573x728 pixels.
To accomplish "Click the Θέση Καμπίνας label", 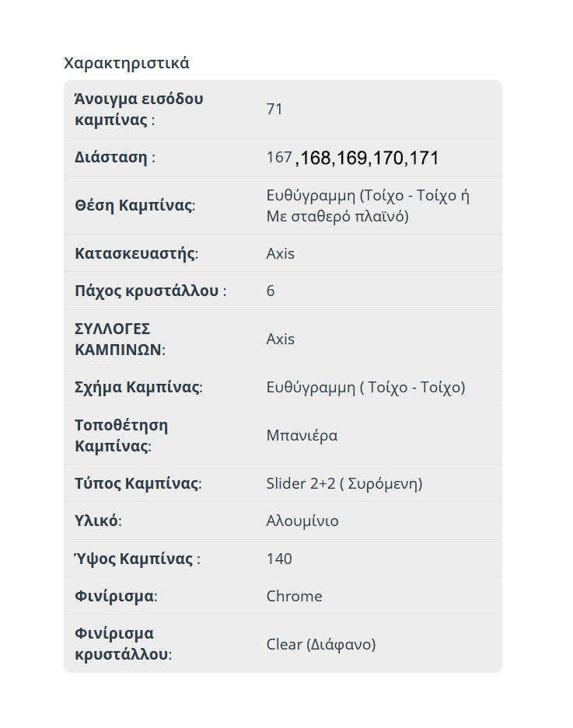I will click(135, 205).
